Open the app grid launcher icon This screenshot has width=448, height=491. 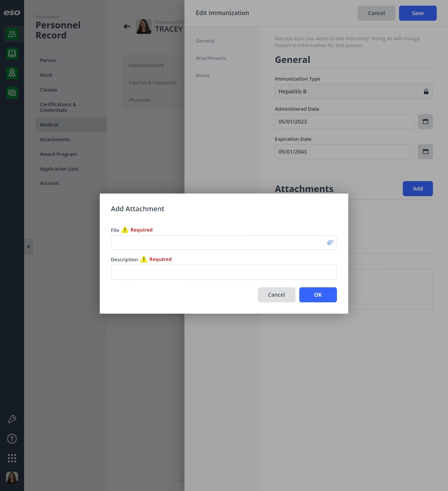(x=12, y=458)
